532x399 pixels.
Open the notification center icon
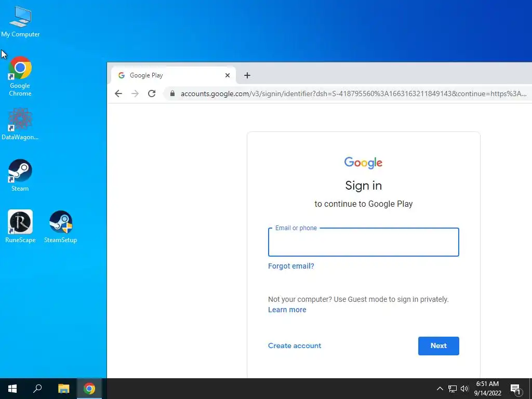pyautogui.click(x=515, y=389)
